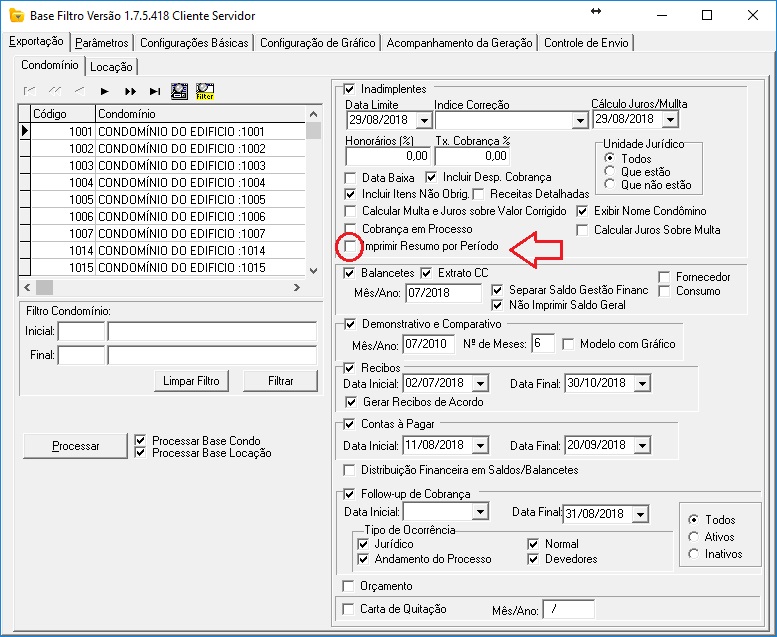
Task: Click the Honorários (%) input field
Action: pyautogui.click(x=387, y=156)
